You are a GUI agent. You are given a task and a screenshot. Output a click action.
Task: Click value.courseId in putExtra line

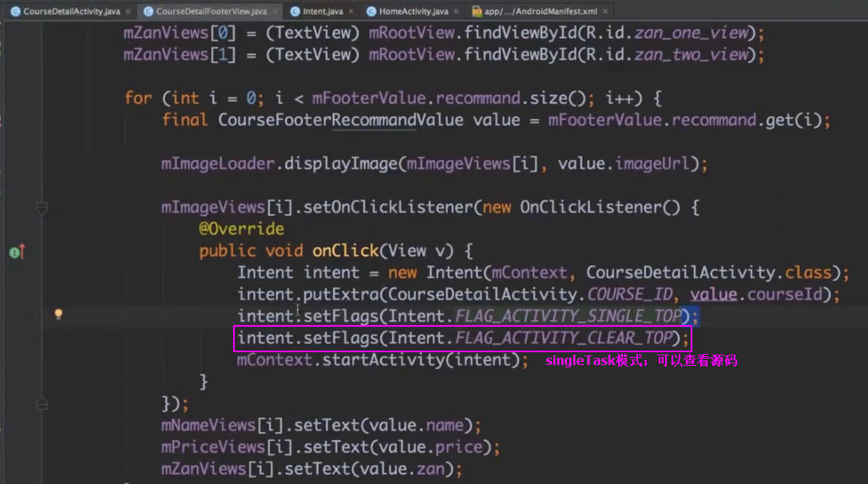756,294
